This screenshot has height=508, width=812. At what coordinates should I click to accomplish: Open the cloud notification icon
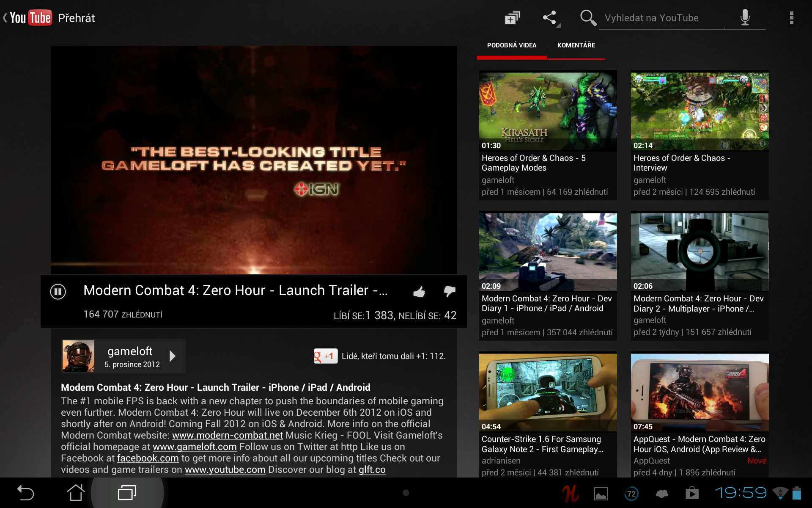[661, 494]
